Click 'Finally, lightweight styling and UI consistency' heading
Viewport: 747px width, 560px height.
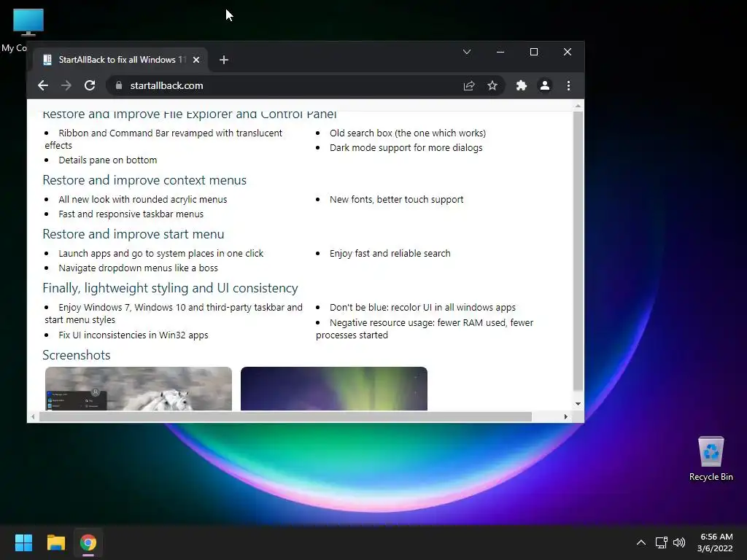pos(170,288)
